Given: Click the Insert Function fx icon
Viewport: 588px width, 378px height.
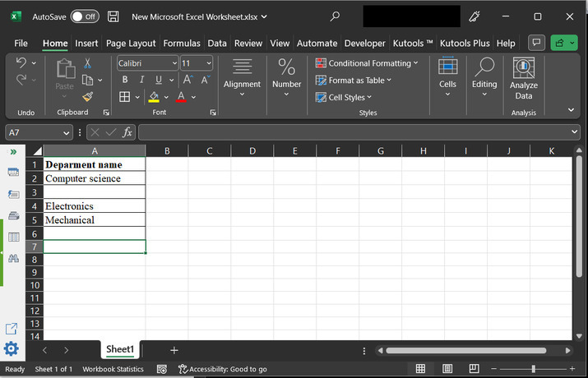Looking at the screenshot, I should point(127,132).
